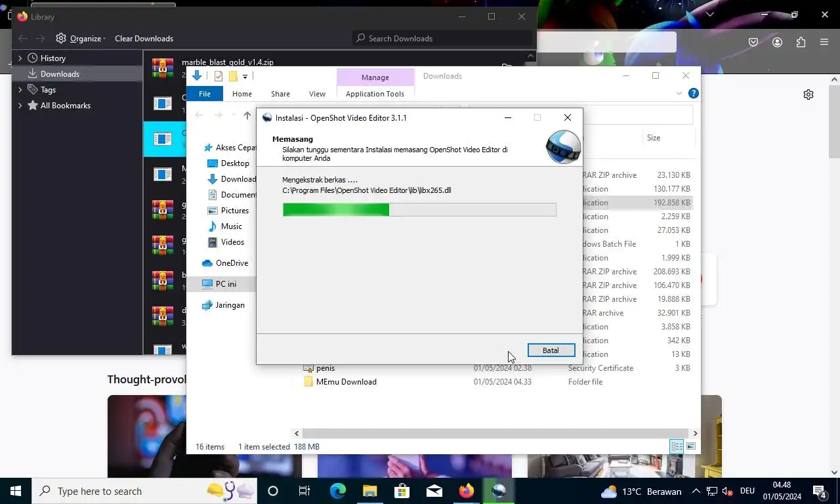Screen dimensions: 840x504
Task: Switch to the Home ribbon tab
Action: pyautogui.click(x=242, y=94)
